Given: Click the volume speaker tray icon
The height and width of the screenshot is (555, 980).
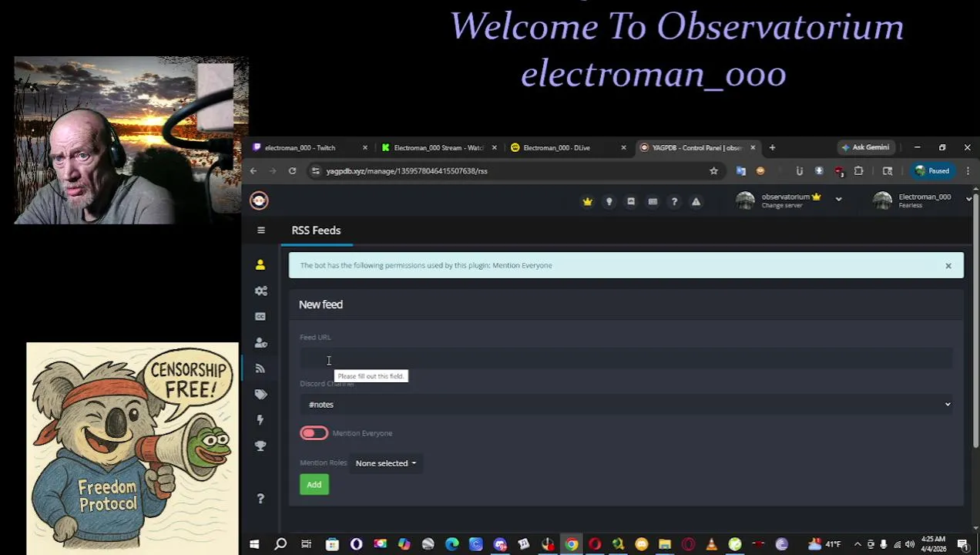Looking at the screenshot, I should 909,545.
